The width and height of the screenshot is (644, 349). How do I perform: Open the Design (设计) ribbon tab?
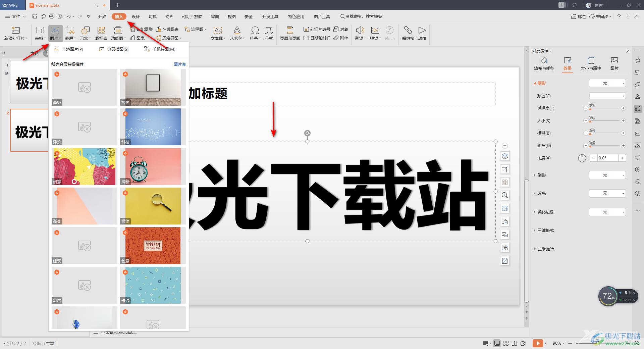[x=136, y=16]
